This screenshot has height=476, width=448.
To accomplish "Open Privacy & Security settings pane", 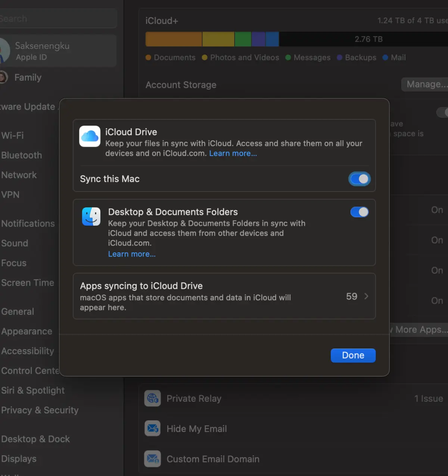I will pyautogui.click(x=40, y=410).
